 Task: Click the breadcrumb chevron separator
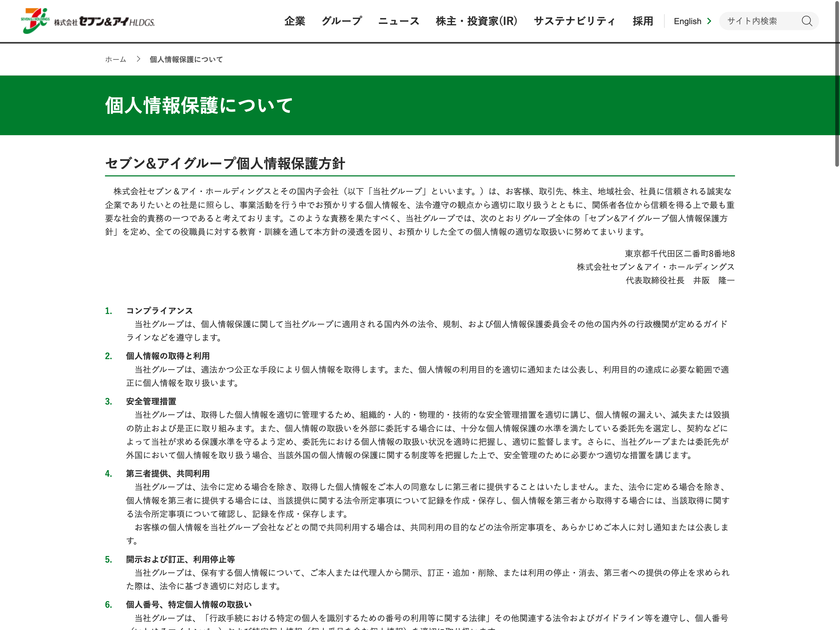(139, 59)
